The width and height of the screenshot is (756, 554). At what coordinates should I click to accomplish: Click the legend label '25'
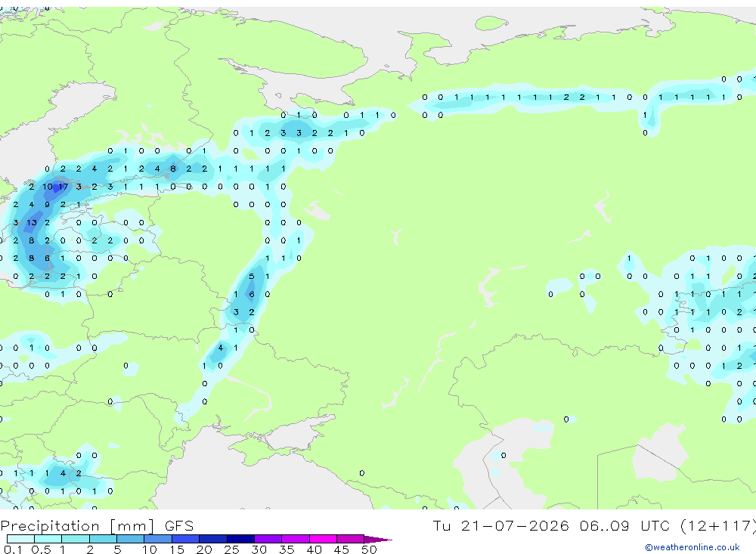click(x=231, y=549)
